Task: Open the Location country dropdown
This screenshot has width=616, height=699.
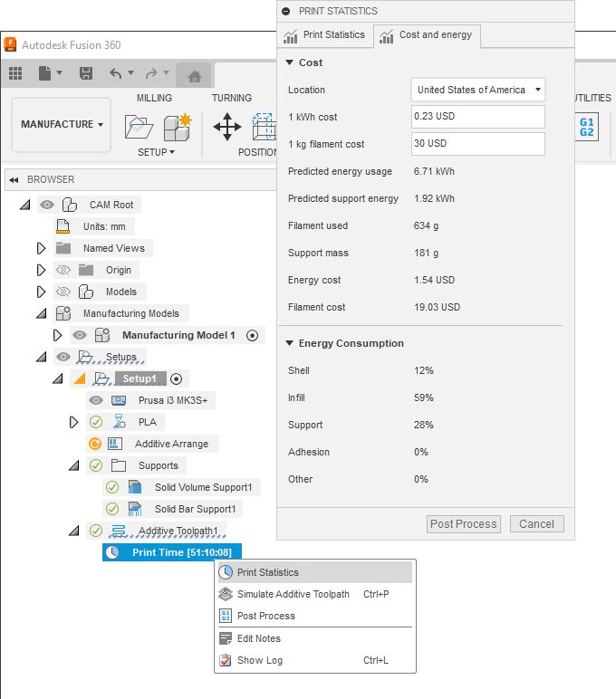Action: point(477,90)
